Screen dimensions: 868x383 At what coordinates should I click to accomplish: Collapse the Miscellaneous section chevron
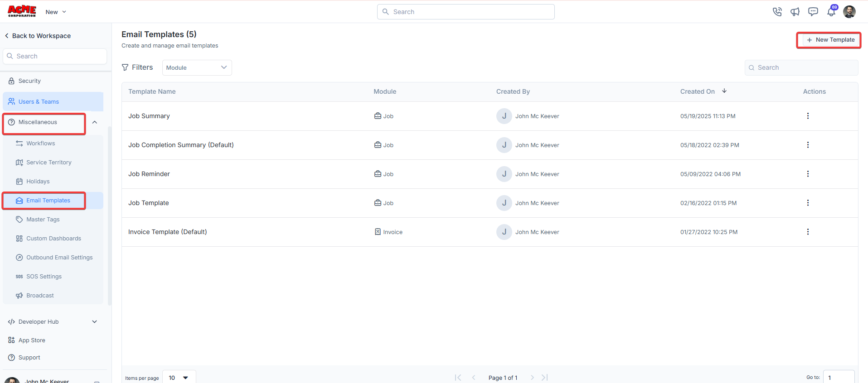(95, 122)
